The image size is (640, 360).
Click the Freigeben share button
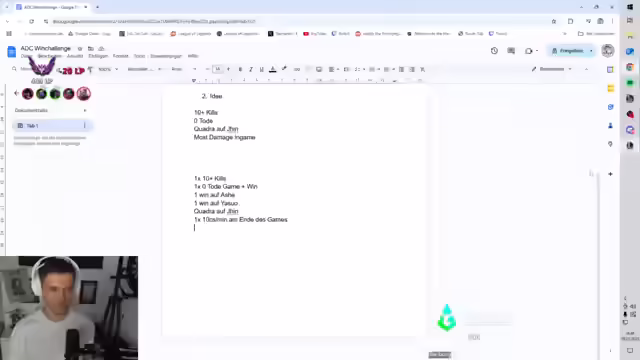(x=568, y=51)
